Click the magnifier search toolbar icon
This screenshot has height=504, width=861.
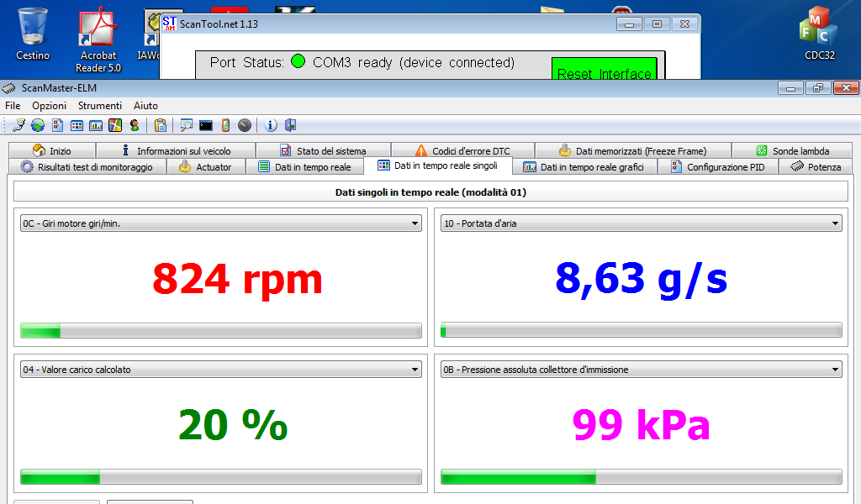185,125
